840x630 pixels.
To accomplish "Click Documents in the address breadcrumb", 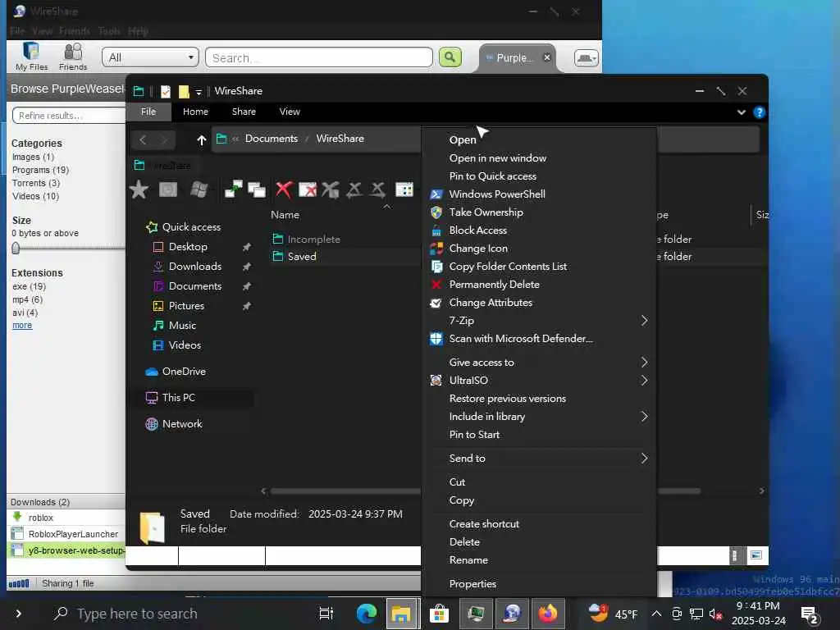I will pyautogui.click(x=271, y=138).
